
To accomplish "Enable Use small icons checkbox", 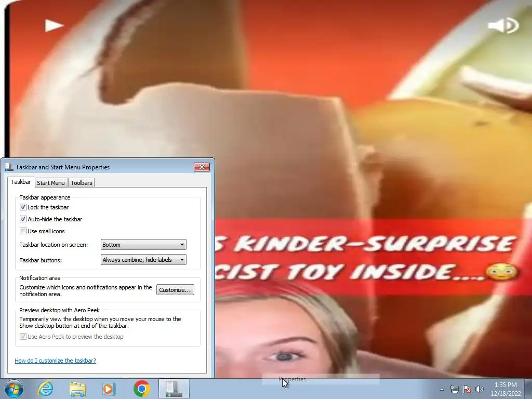I will click(23, 231).
